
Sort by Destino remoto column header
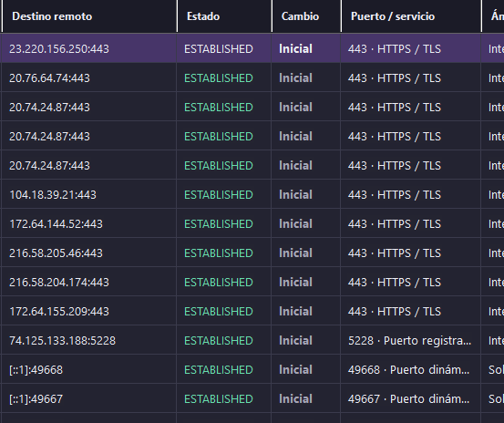coord(89,16)
